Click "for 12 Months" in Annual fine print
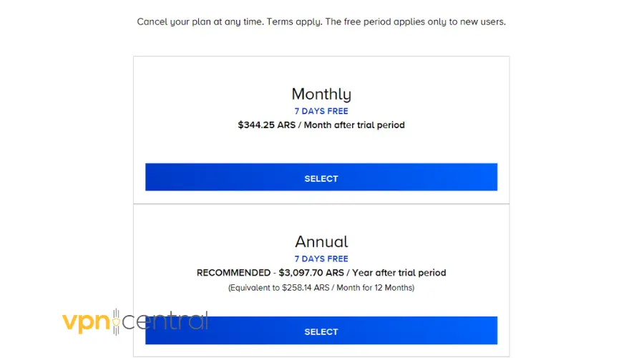644x358 pixels. click(386, 288)
